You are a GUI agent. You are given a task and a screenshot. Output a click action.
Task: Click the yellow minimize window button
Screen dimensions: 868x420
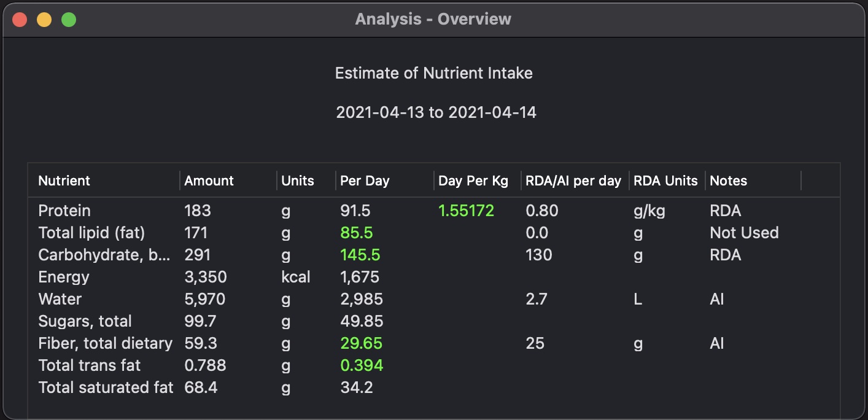[x=44, y=20]
